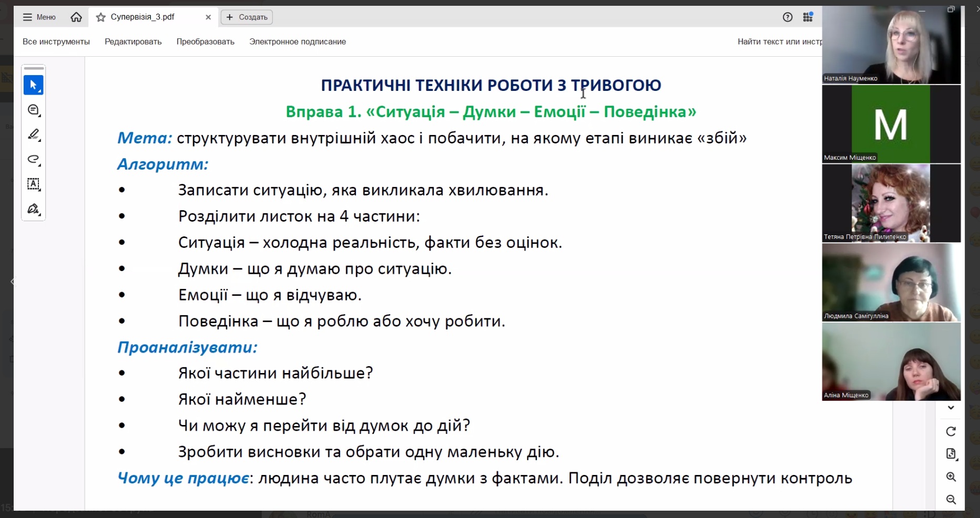Open the Редактировать tab
Image resolution: width=980 pixels, height=518 pixels.
[133, 42]
